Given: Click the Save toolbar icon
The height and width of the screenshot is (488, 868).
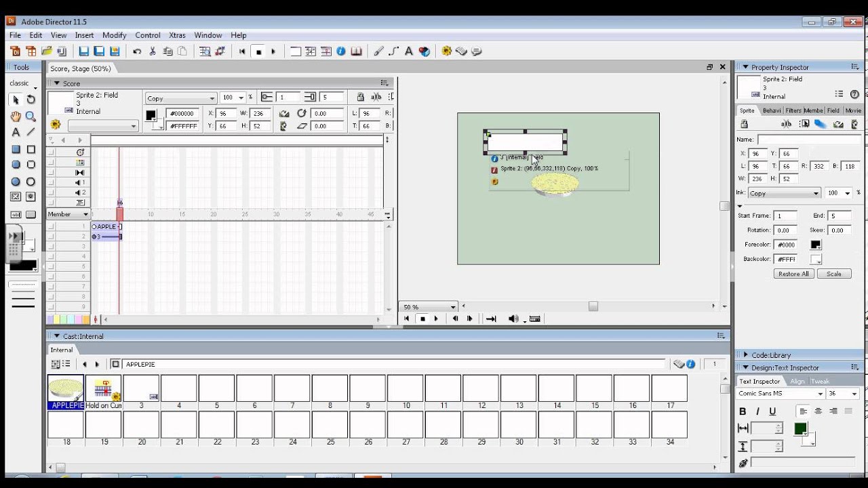Looking at the screenshot, I should [x=83, y=51].
